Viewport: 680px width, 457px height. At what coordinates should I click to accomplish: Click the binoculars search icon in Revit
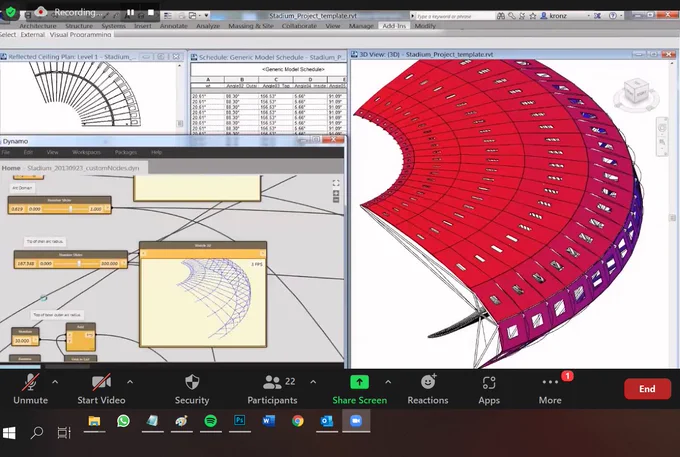(x=501, y=16)
